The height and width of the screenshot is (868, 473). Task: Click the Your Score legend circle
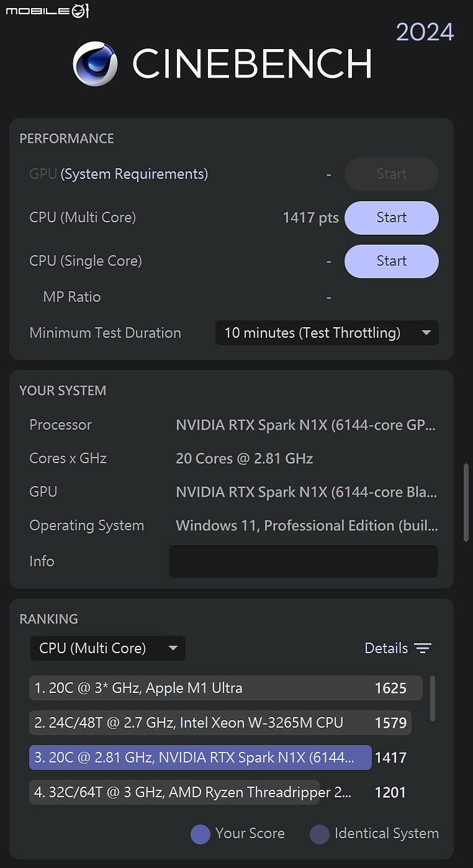[200, 834]
